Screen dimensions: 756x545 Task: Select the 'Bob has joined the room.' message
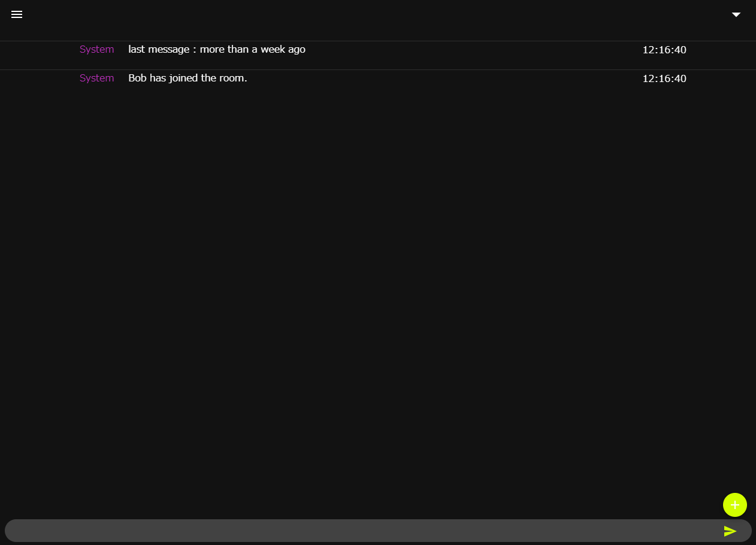(188, 78)
